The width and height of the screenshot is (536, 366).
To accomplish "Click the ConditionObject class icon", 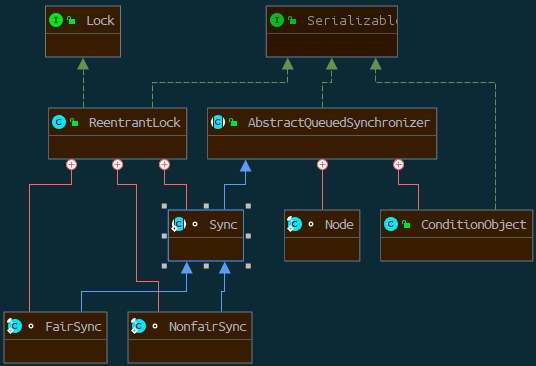I will pyautogui.click(x=391, y=224).
